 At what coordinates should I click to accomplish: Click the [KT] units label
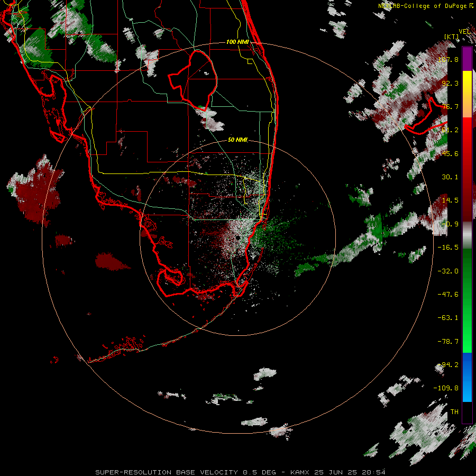pos(452,36)
